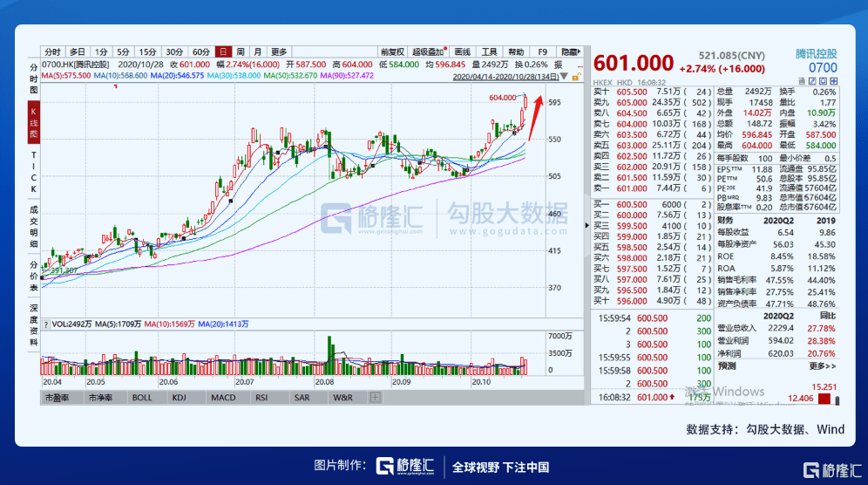The height and width of the screenshot is (485, 868).
Task: Click the 0700 stock code
Action: click(x=824, y=68)
